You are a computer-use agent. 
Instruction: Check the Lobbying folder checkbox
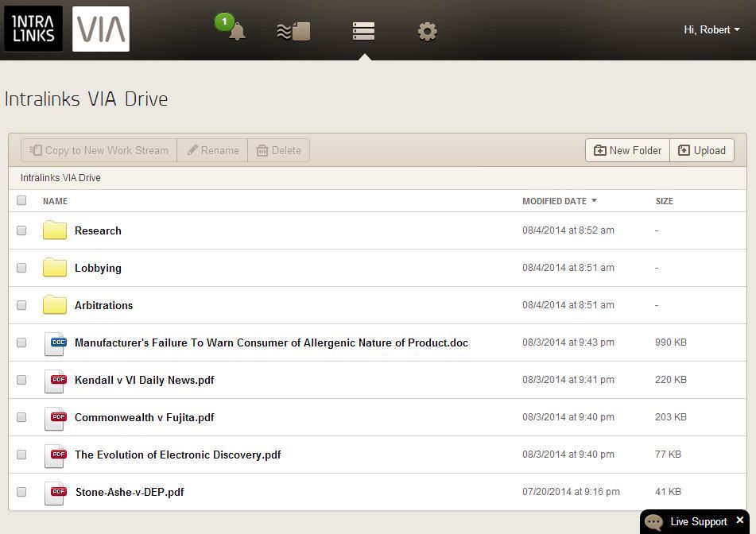pos(21,268)
